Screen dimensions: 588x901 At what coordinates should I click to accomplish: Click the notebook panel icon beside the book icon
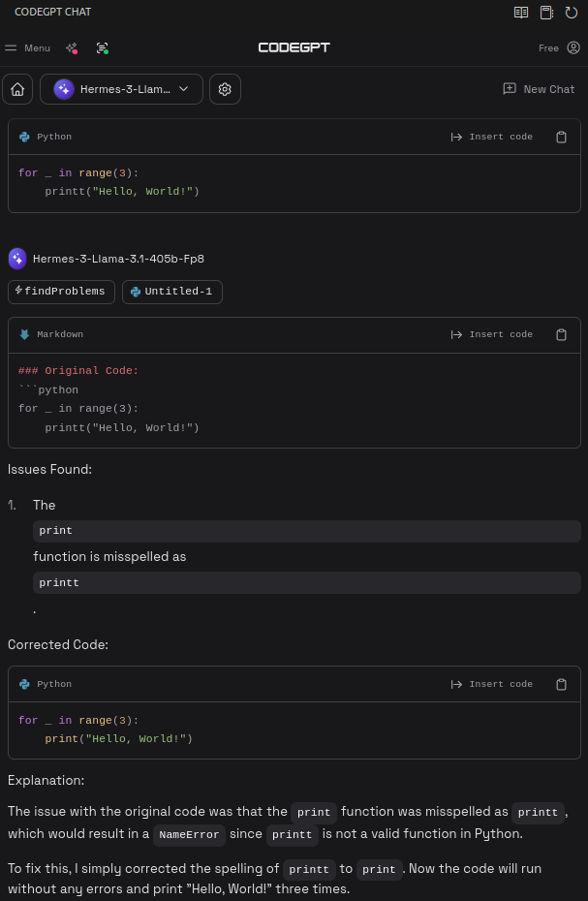pos(546,12)
